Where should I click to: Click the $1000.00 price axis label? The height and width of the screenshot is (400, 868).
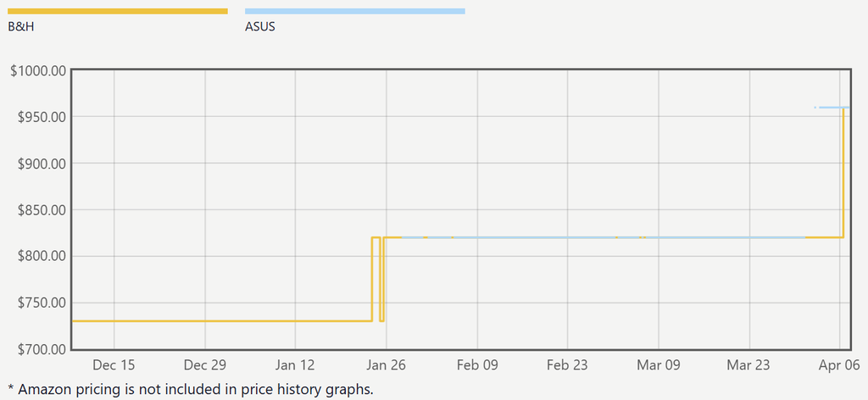tap(38, 71)
